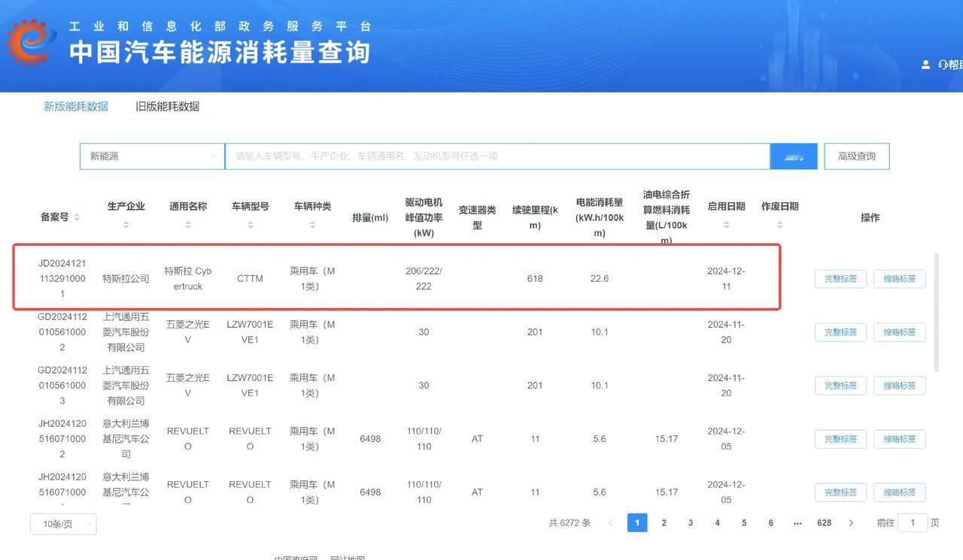The image size is (963, 560).
Task: Select page 1 in pagination
Action: click(637, 523)
